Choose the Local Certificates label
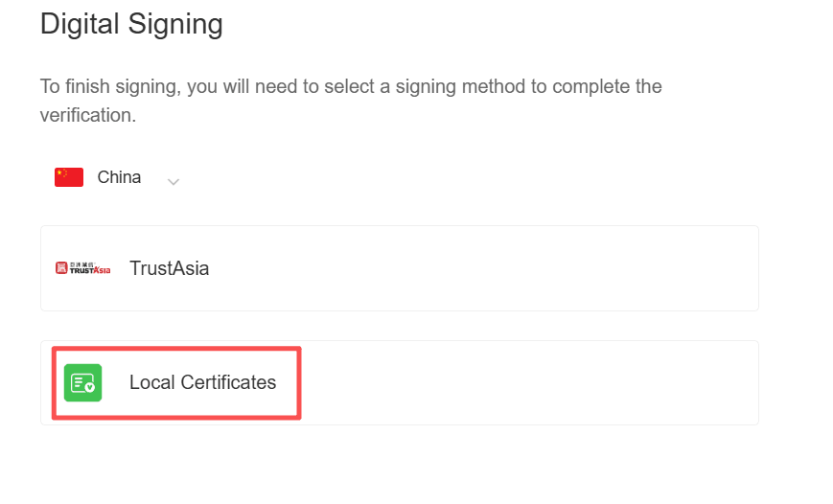833x504 pixels. [202, 382]
